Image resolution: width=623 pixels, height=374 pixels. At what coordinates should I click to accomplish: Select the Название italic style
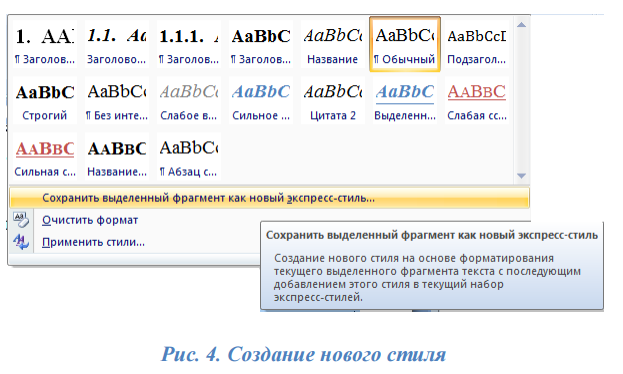pyautogui.click(x=333, y=44)
